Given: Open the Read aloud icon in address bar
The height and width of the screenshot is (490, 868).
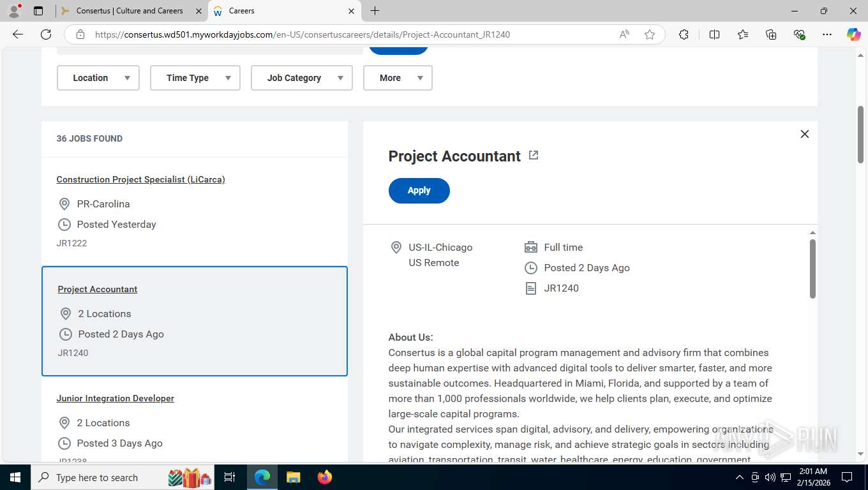Looking at the screenshot, I should pyautogui.click(x=624, y=34).
